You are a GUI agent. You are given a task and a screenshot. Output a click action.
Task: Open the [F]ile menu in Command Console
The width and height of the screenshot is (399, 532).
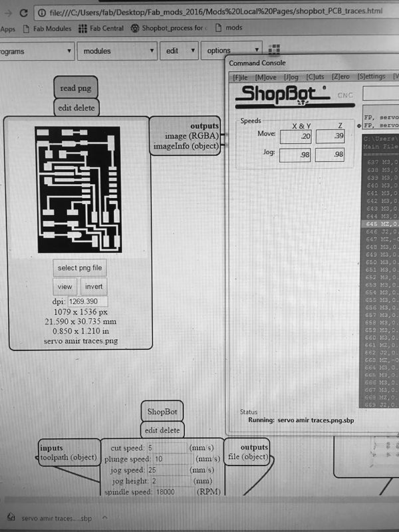pos(240,77)
